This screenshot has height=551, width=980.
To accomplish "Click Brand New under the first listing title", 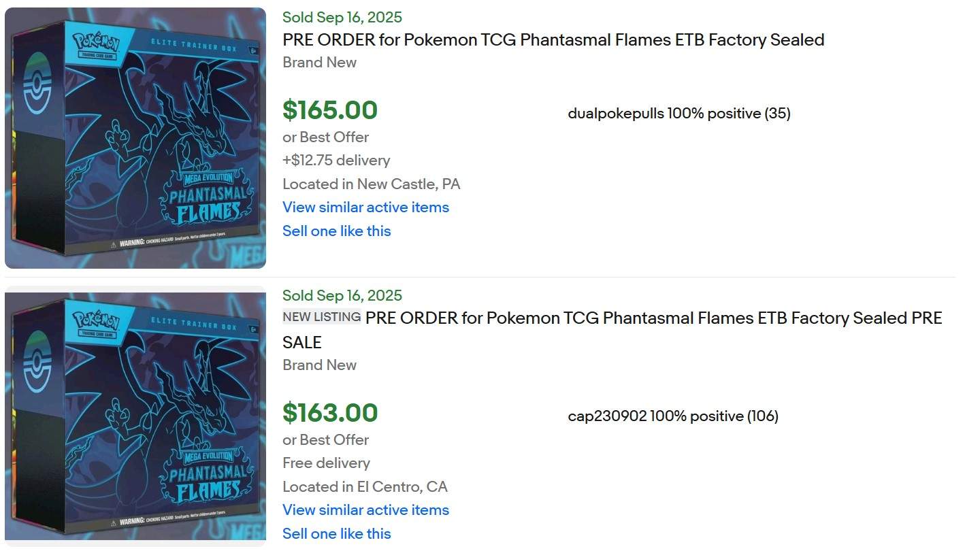I will click(x=319, y=63).
